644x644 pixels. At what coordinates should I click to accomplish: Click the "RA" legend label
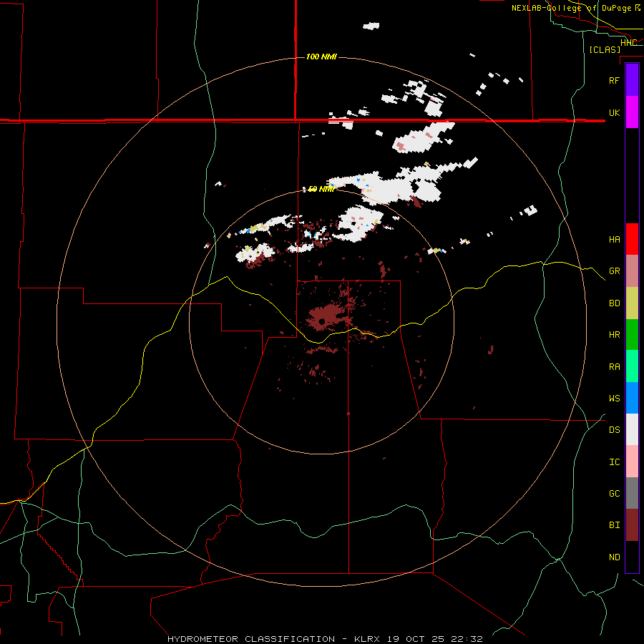pos(614,367)
